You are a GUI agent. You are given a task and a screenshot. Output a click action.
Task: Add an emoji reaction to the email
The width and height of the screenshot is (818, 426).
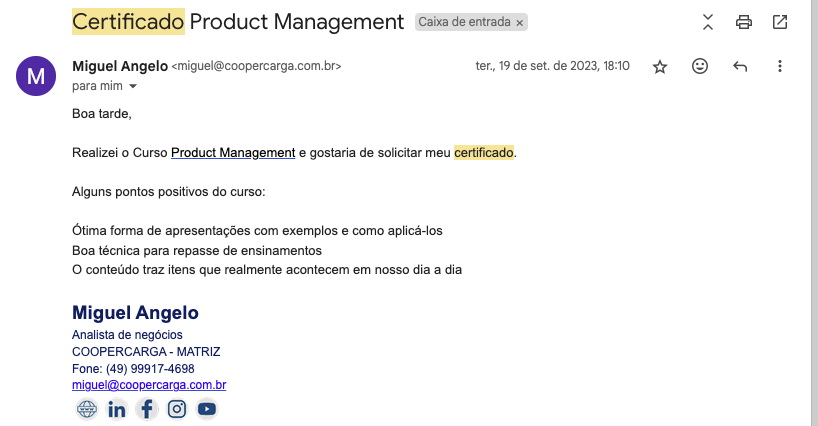pyautogui.click(x=700, y=67)
